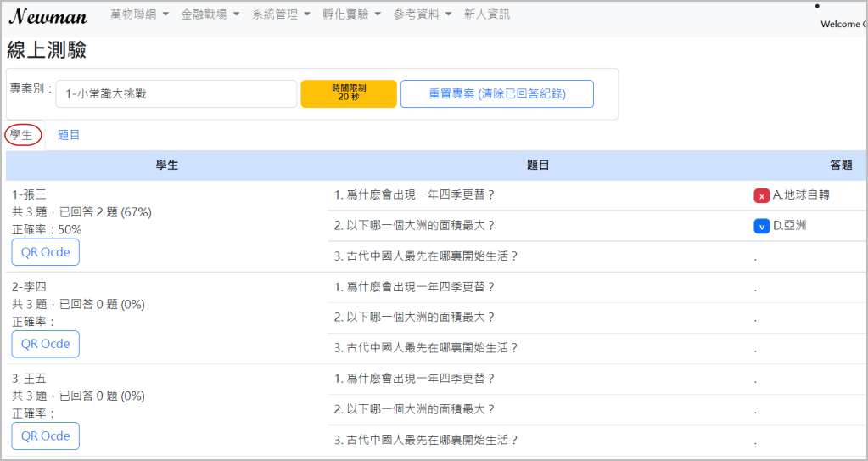Open QR Ocde for student 李四
The image size is (868, 461).
point(46,344)
